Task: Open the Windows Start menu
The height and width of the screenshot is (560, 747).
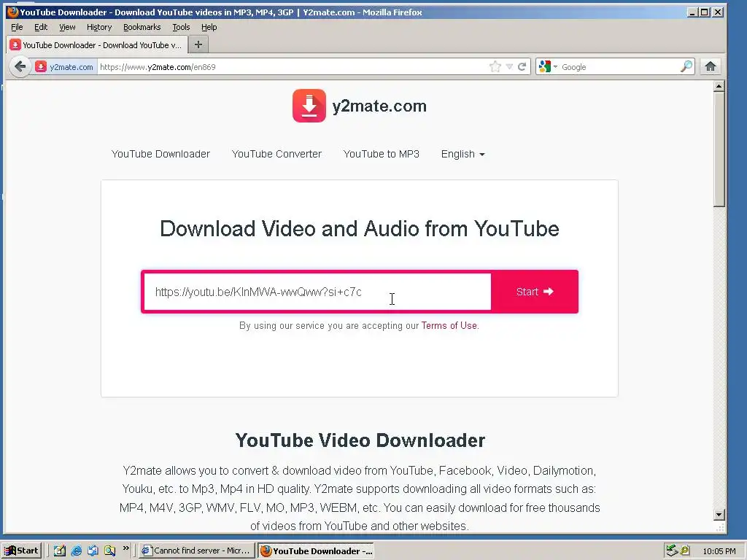Action: 21,551
